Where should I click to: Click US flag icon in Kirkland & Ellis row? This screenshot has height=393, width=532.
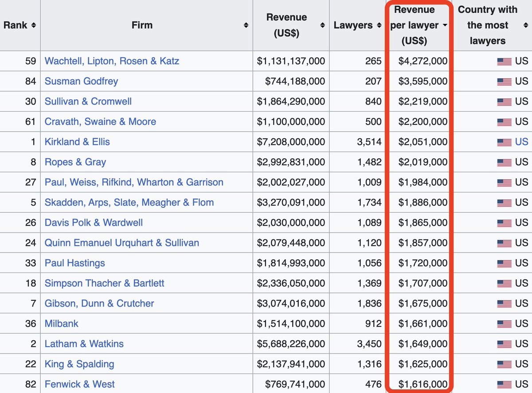point(505,142)
